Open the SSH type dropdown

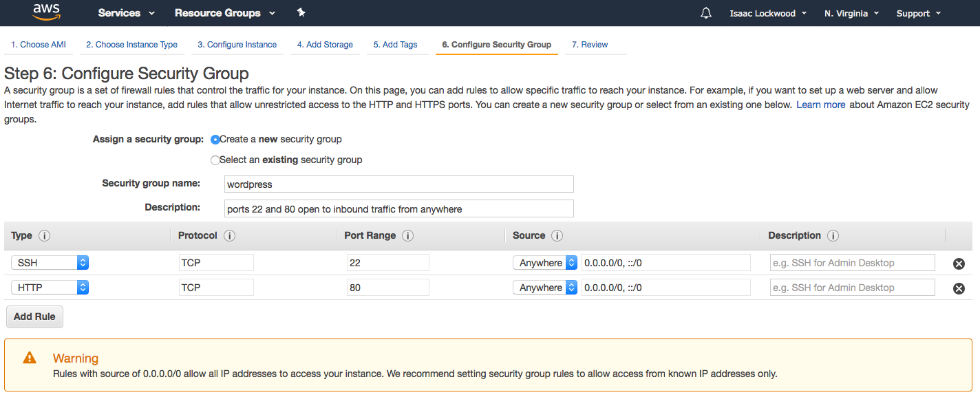(x=50, y=263)
